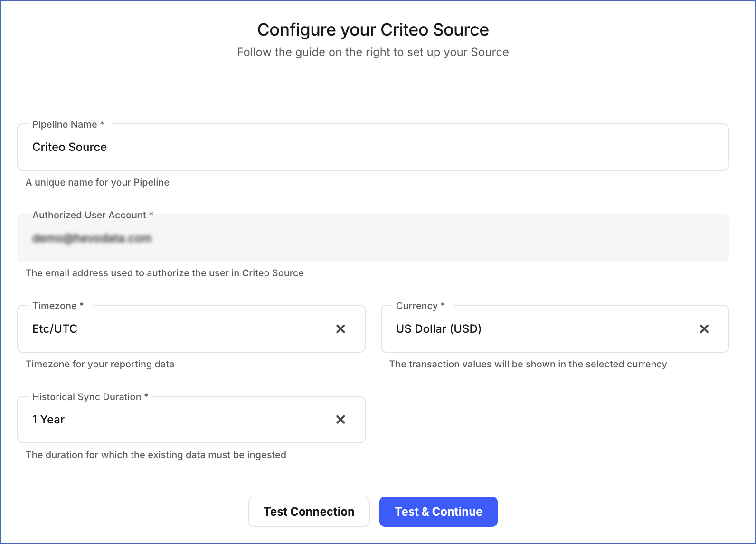Screen dimensions: 756x544
Task: Click the 'Pipeline Name *' label
Action: pyautogui.click(x=68, y=124)
